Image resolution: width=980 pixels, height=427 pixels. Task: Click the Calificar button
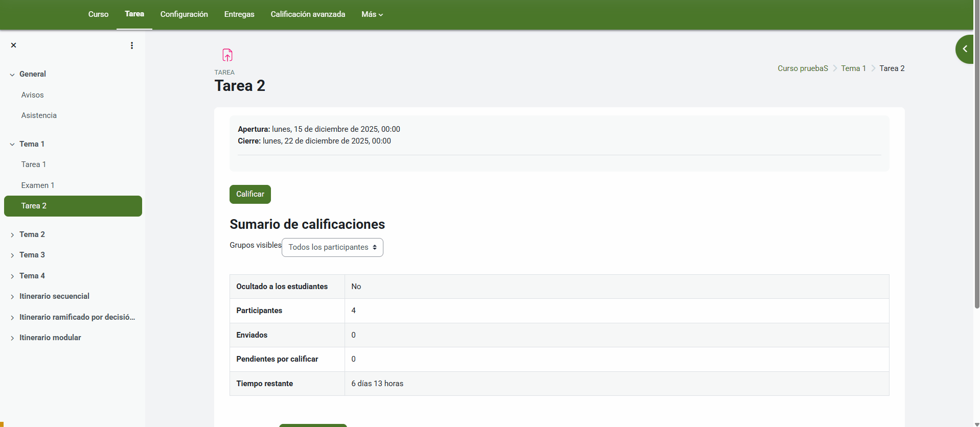(x=250, y=194)
